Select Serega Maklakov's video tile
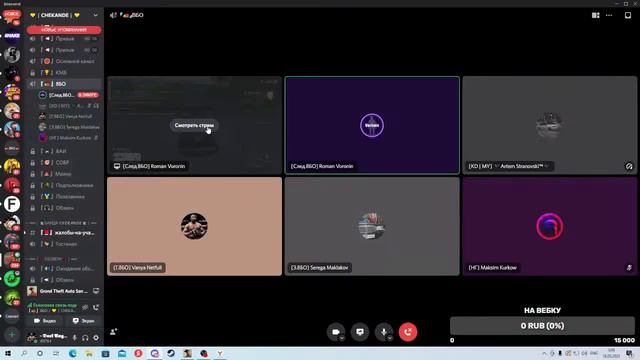This screenshot has height=360, width=640. (372, 226)
